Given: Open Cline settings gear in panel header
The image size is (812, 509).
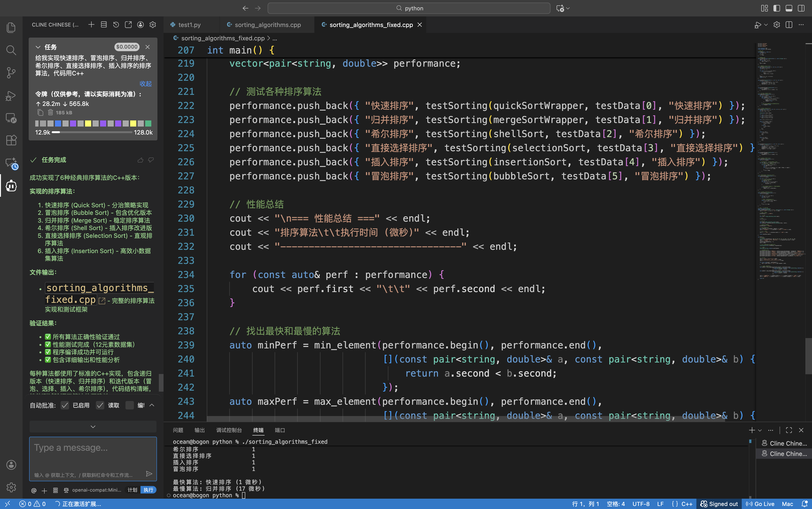Looking at the screenshot, I should [153, 25].
